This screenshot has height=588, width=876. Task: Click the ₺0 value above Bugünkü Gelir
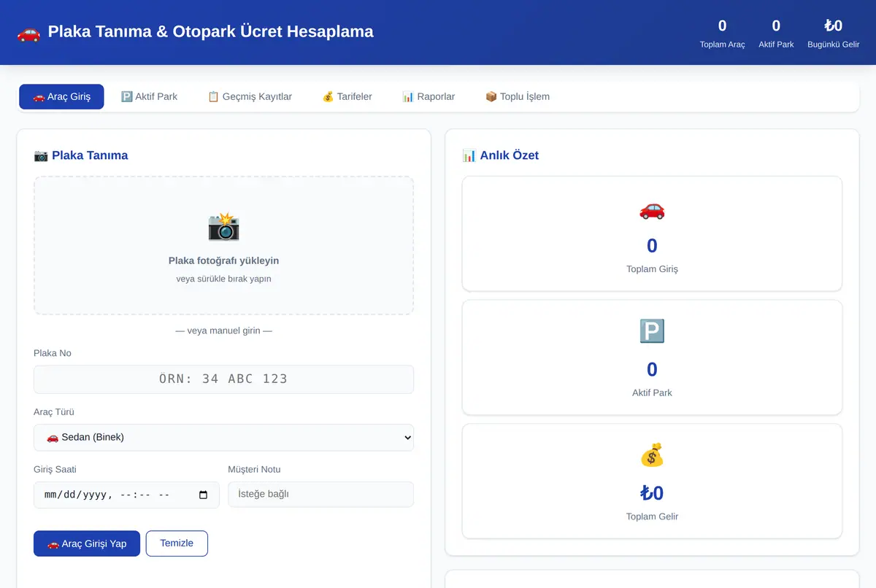tap(833, 26)
